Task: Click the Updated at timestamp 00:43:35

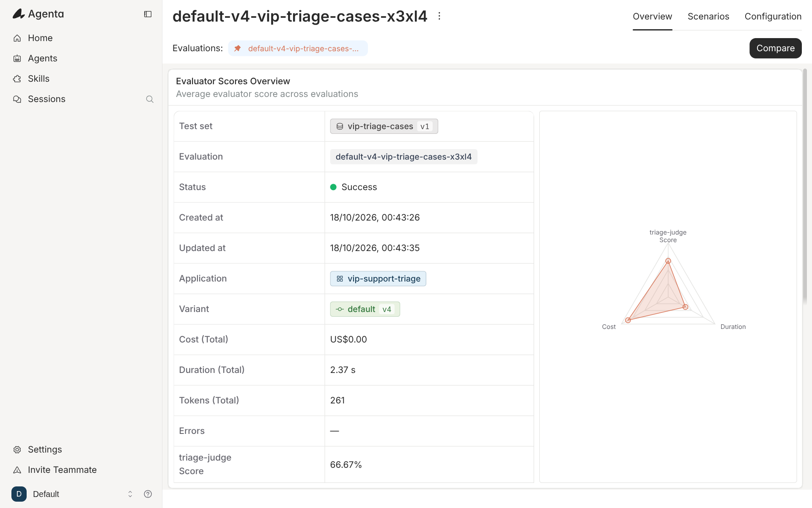Action: (x=375, y=248)
